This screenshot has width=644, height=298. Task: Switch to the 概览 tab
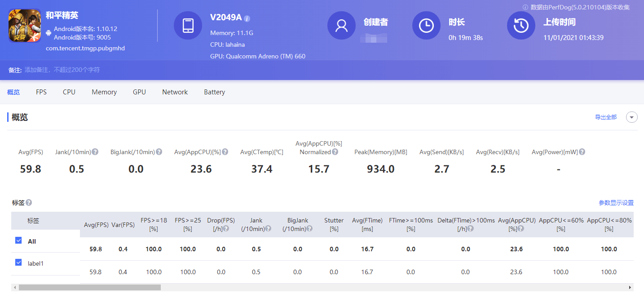coord(13,92)
